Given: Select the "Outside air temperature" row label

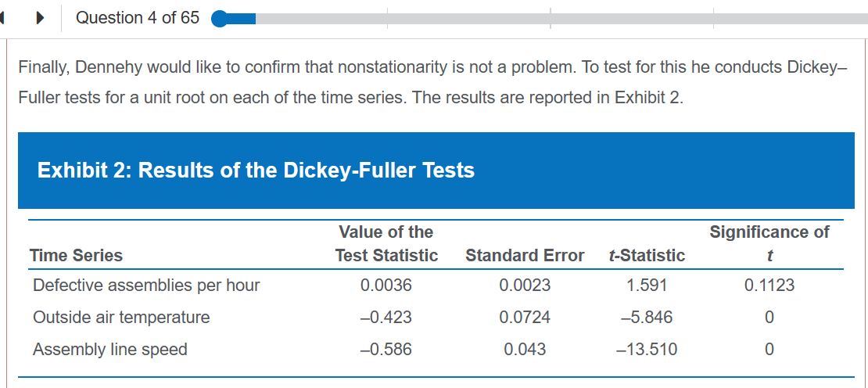Looking at the screenshot, I should pos(121,318).
